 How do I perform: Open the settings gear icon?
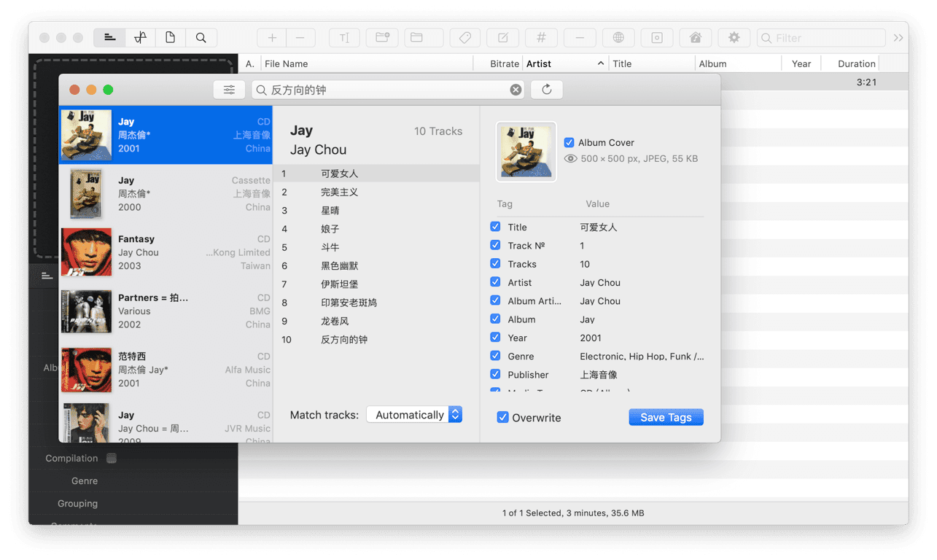[734, 37]
